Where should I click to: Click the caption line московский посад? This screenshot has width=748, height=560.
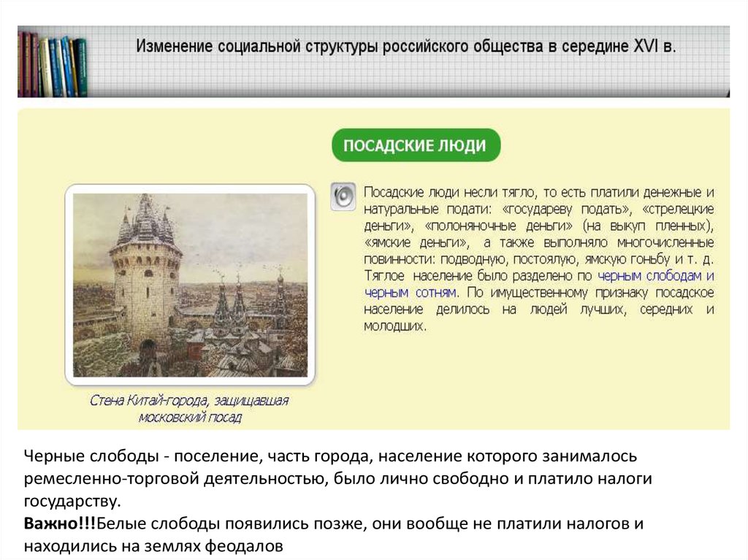[x=190, y=418]
